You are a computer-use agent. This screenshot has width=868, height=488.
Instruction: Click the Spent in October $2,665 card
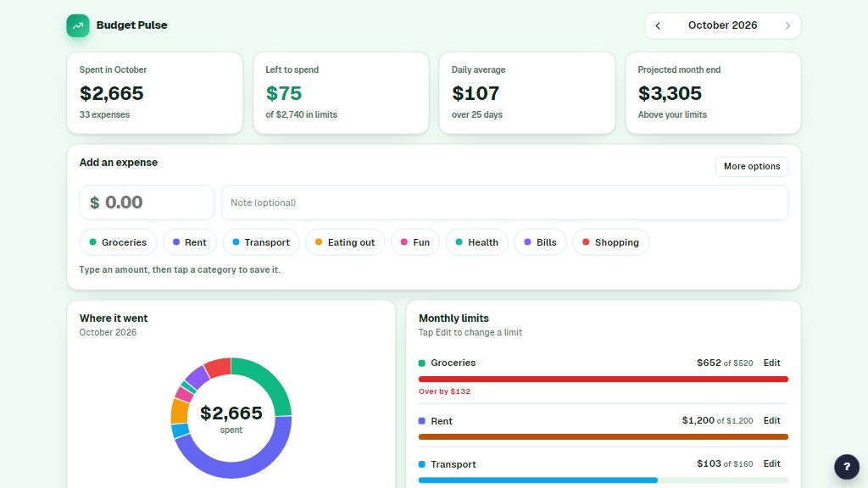pyautogui.click(x=155, y=93)
